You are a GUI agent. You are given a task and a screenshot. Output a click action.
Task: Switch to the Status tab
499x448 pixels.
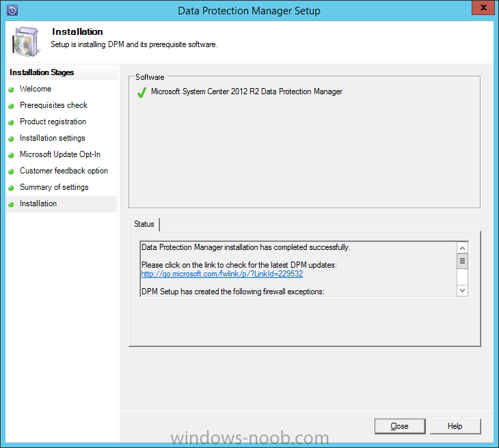[144, 224]
